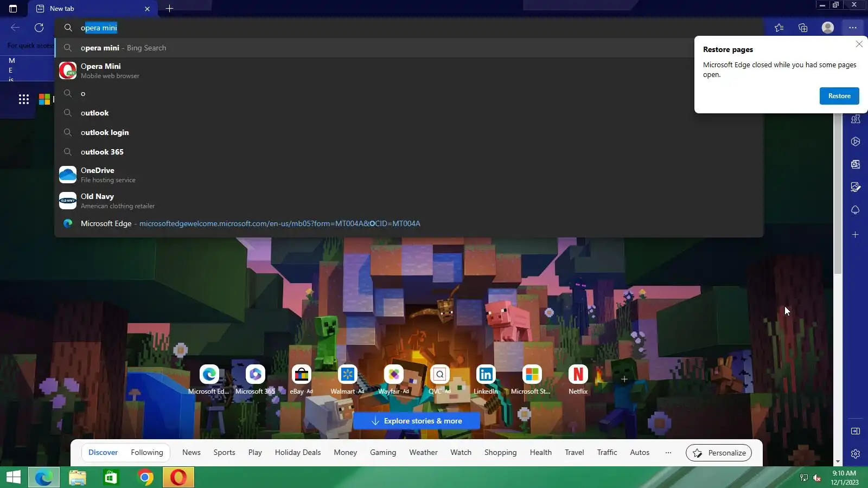Image resolution: width=868 pixels, height=488 pixels.
Task: Open the Traffic feed category
Action: [x=607, y=453]
